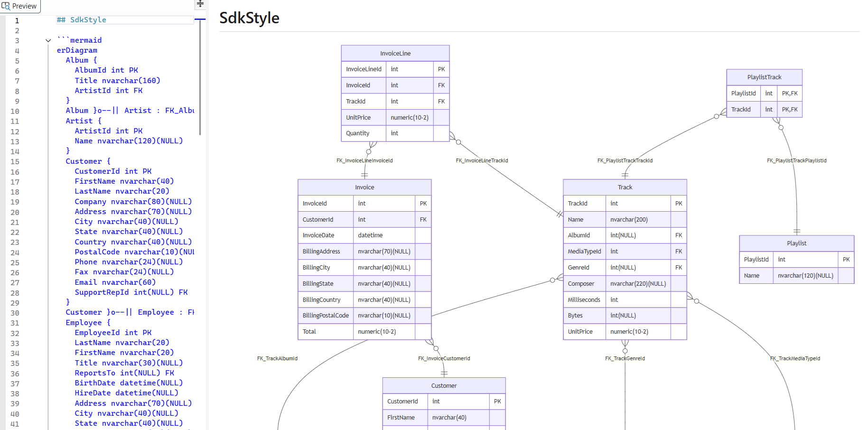Click the editor vertical scrollbar thumb
The image size is (868, 430).
(x=200, y=77)
